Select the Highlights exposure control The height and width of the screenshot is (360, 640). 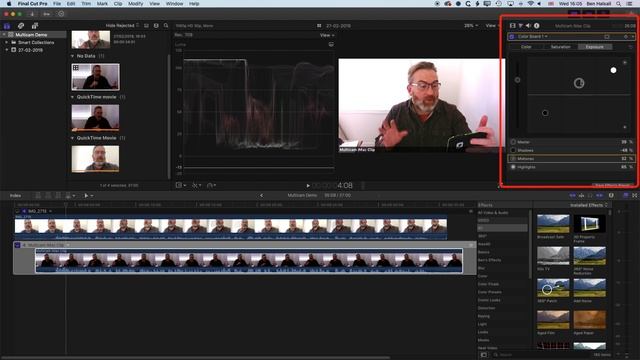[x=571, y=167]
